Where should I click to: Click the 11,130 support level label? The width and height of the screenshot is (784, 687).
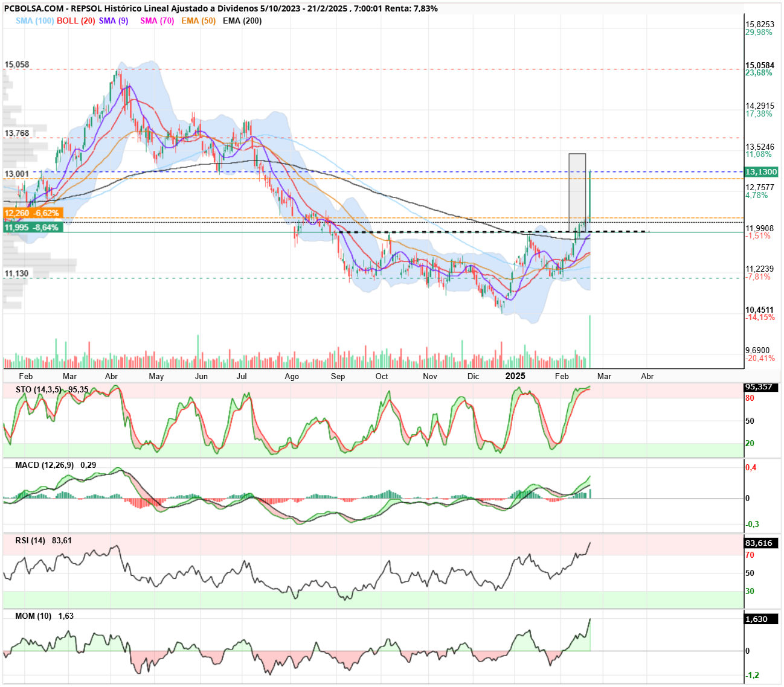pos(17,273)
